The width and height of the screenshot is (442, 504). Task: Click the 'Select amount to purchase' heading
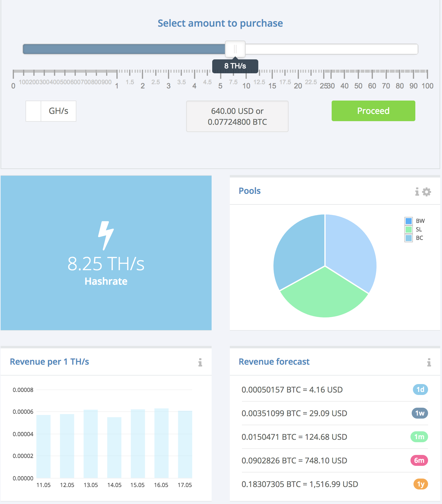tap(220, 23)
